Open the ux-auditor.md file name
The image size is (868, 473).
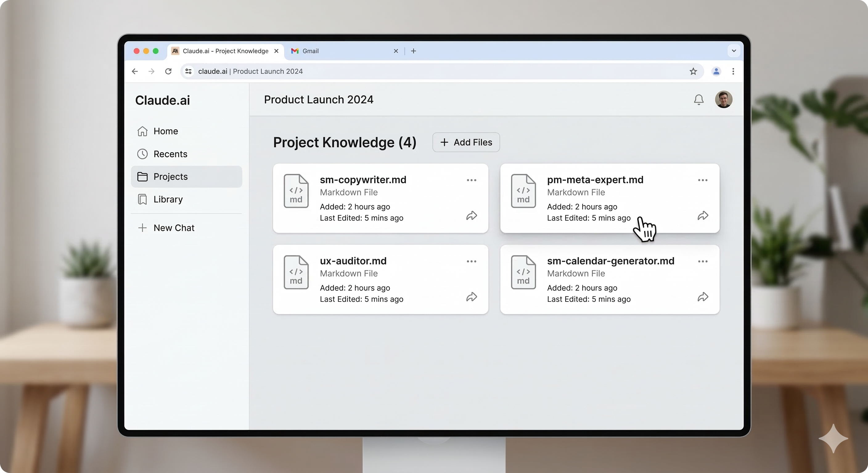tap(353, 261)
